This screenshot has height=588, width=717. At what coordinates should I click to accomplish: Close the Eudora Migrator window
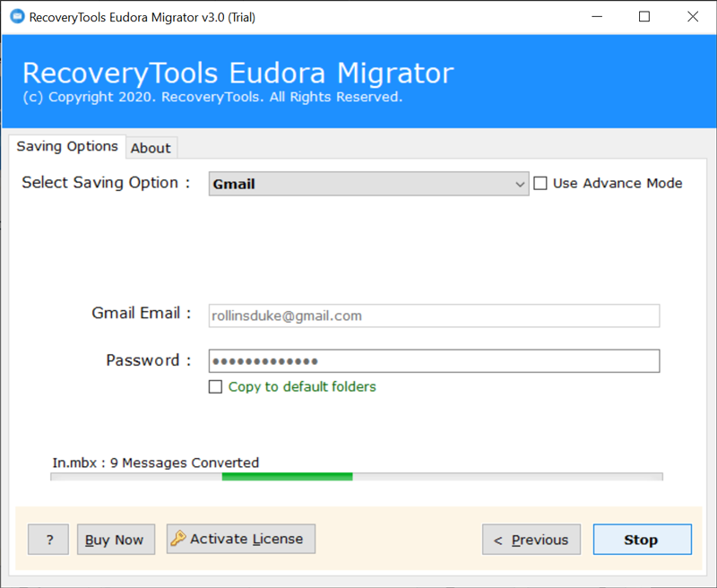[693, 17]
